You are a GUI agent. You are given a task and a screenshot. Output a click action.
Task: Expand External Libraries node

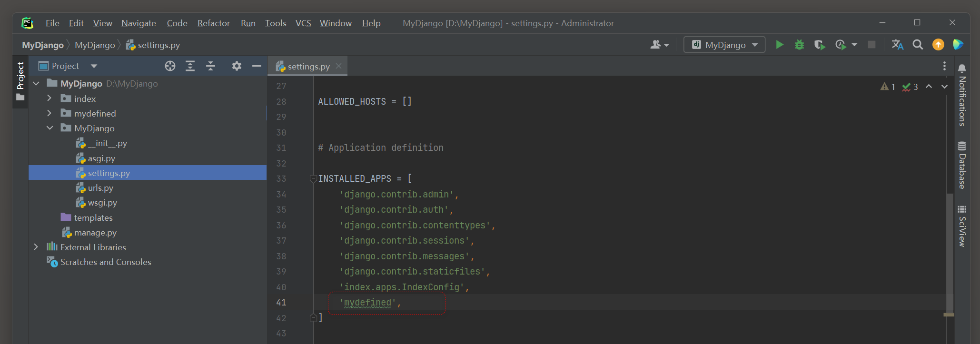coord(36,247)
